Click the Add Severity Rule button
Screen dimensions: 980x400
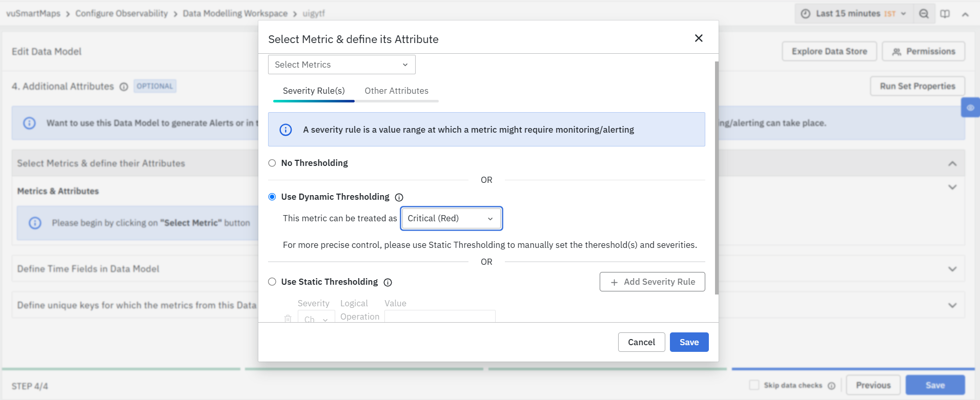pos(652,282)
